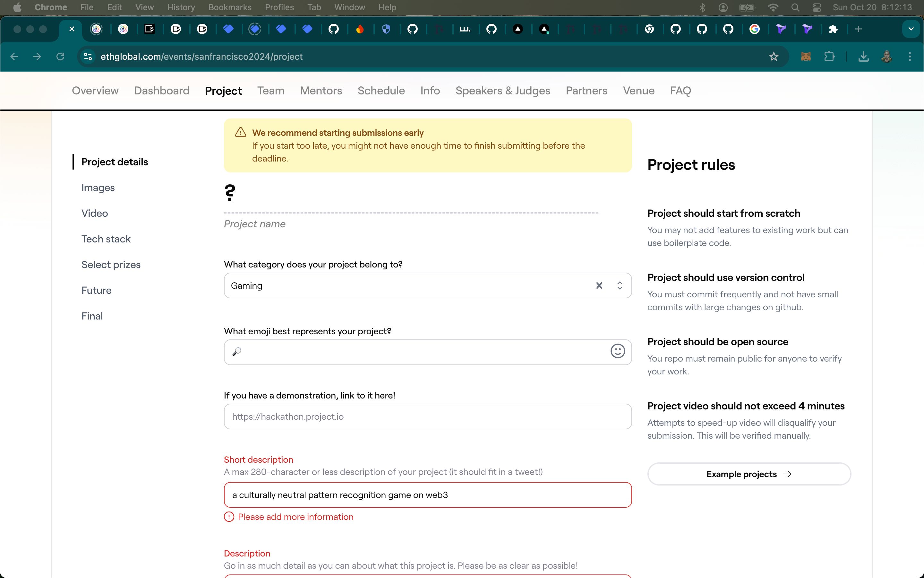Open the Chrome History menu
The width and height of the screenshot is (924, 578).
point(181,7)
